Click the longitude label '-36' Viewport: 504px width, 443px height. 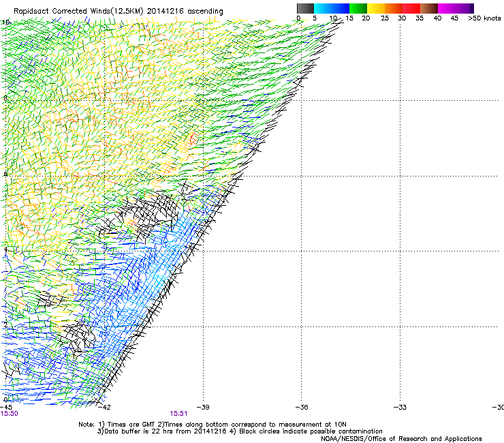point(302,408)
